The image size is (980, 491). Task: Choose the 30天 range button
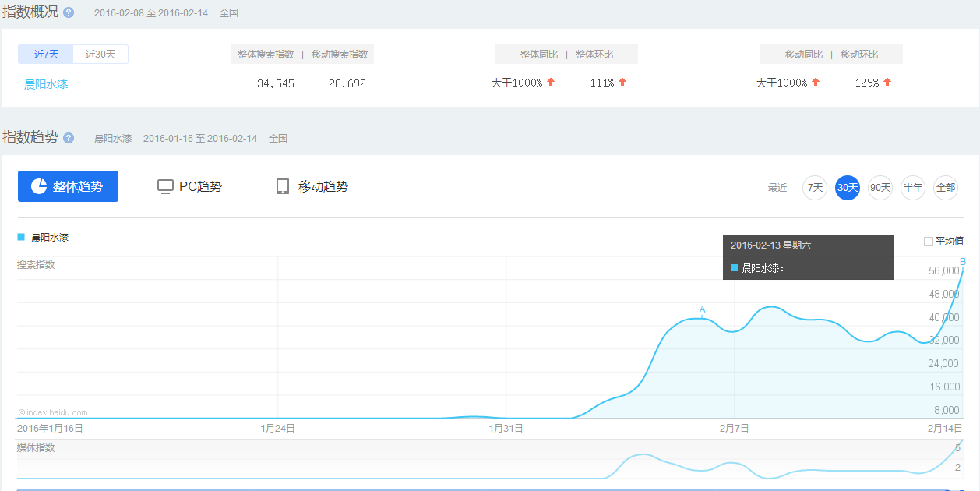pyautogui.click(x=848, y=188)
